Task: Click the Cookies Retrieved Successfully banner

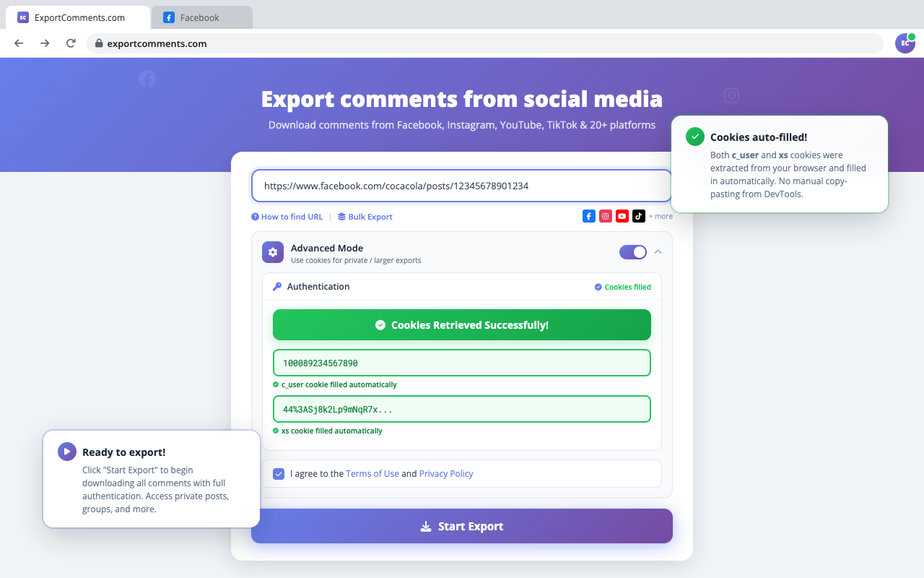Action: click(x=462, y=325)
